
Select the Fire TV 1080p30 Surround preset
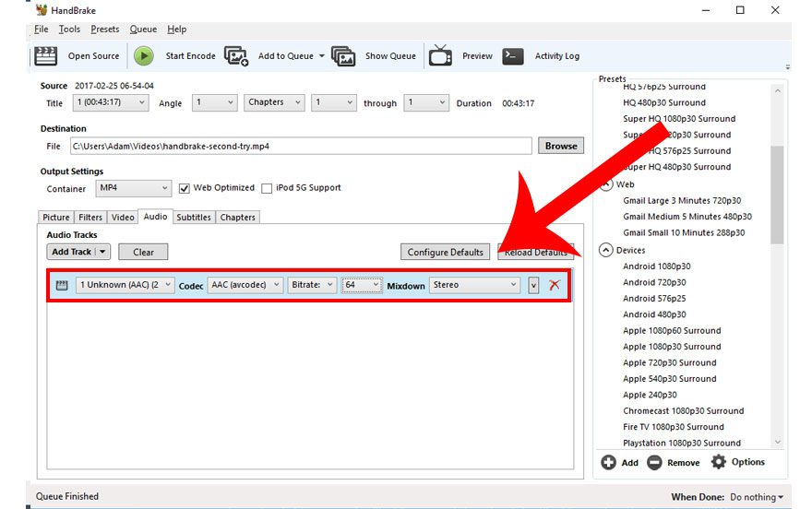674,427
